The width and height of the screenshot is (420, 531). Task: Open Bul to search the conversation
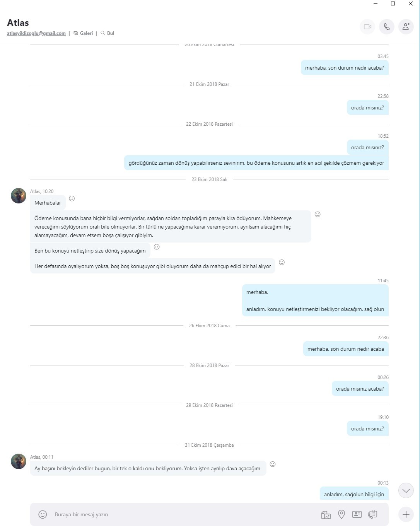click(x=108, y=33)
